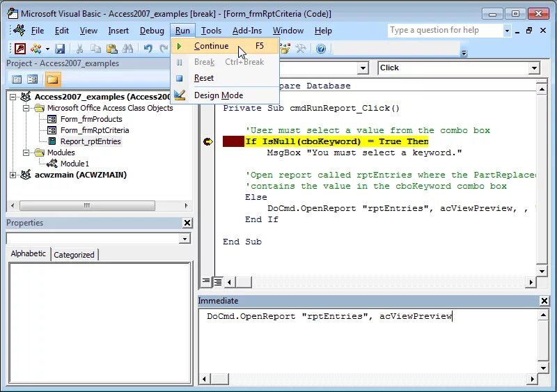
Task: Toggle Folders button in Project pane
Action: coord(53,79)
